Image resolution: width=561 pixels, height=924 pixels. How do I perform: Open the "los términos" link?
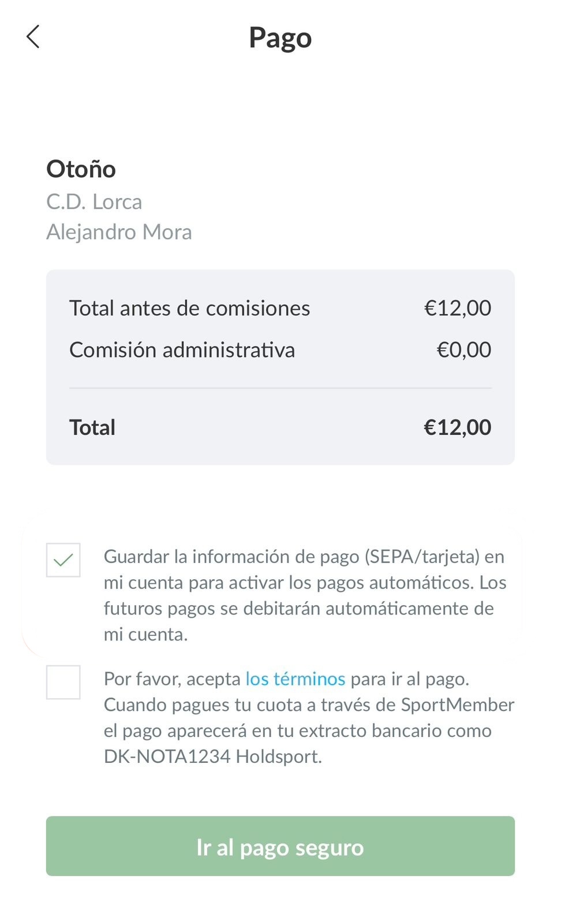click(295, 679)
